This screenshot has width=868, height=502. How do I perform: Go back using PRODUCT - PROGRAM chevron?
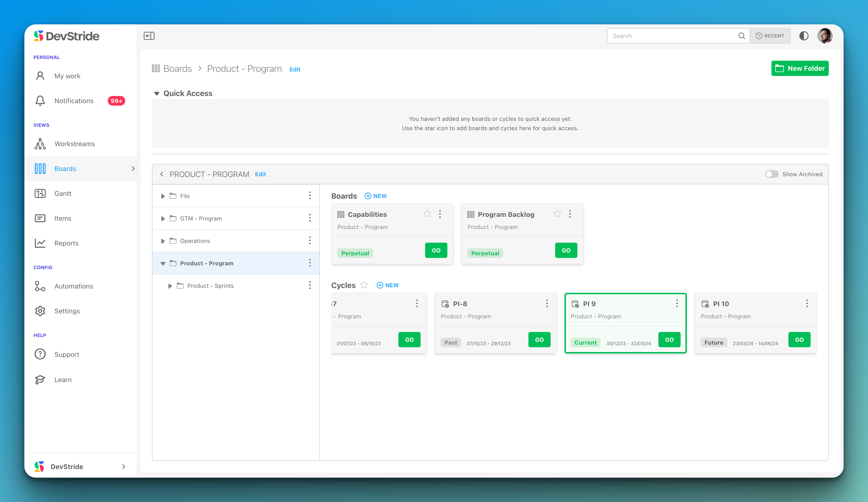(x=162, y=174)
